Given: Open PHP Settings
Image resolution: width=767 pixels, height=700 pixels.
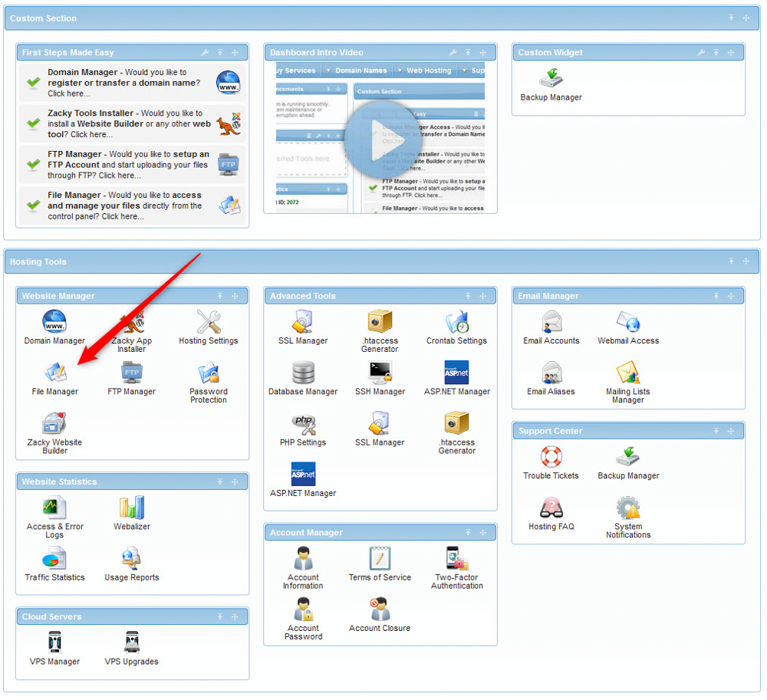Looking at the screenshot, I should (303, 427).
